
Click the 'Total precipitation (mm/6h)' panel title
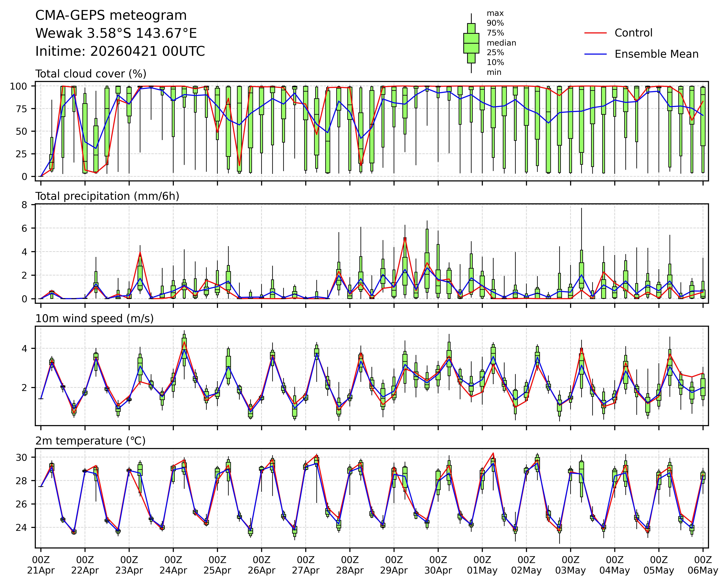tap(107, 196)
